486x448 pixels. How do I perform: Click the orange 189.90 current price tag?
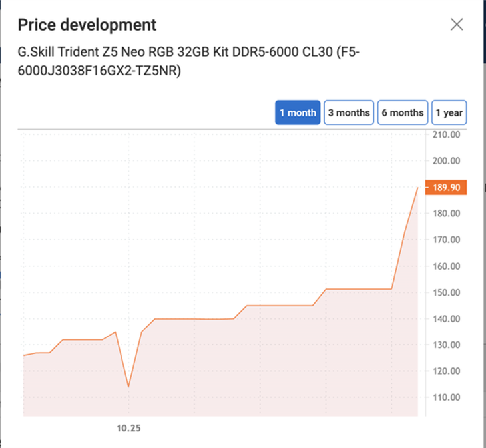tap(445, 188)
